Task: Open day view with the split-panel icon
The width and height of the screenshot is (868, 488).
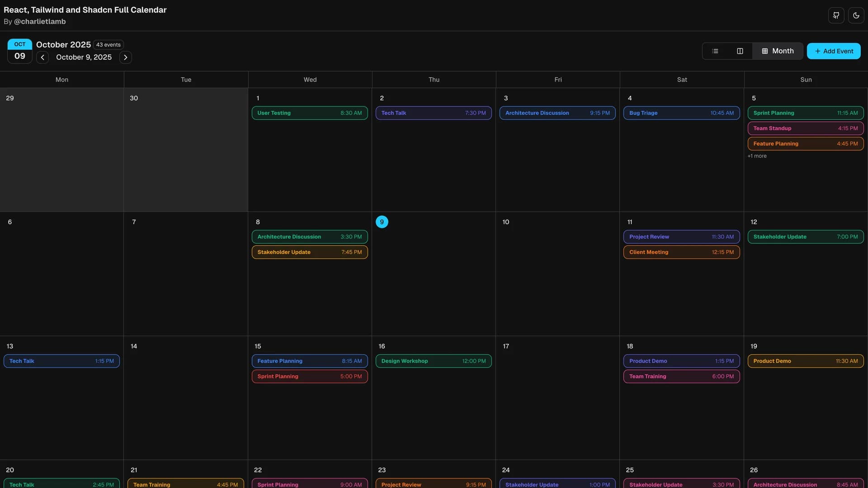Action: tap(740, 51)
